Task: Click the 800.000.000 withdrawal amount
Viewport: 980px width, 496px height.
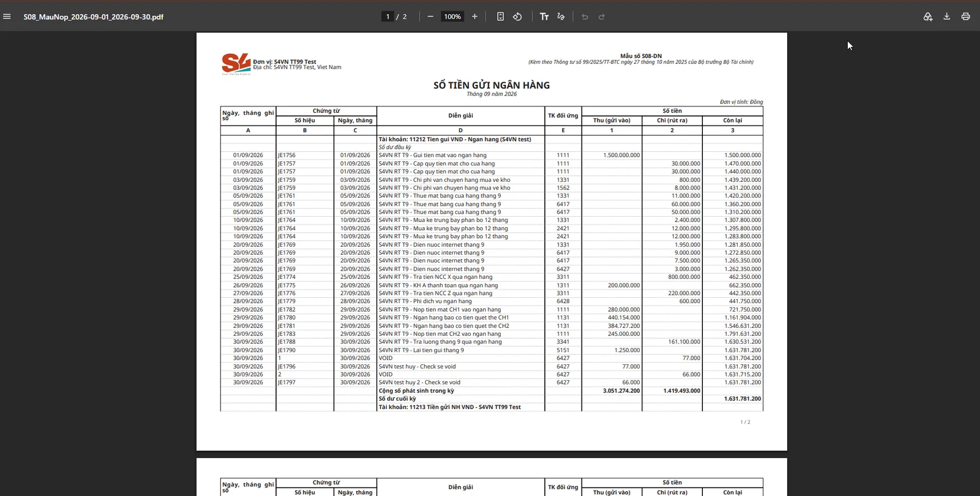Action: (684, 277)
